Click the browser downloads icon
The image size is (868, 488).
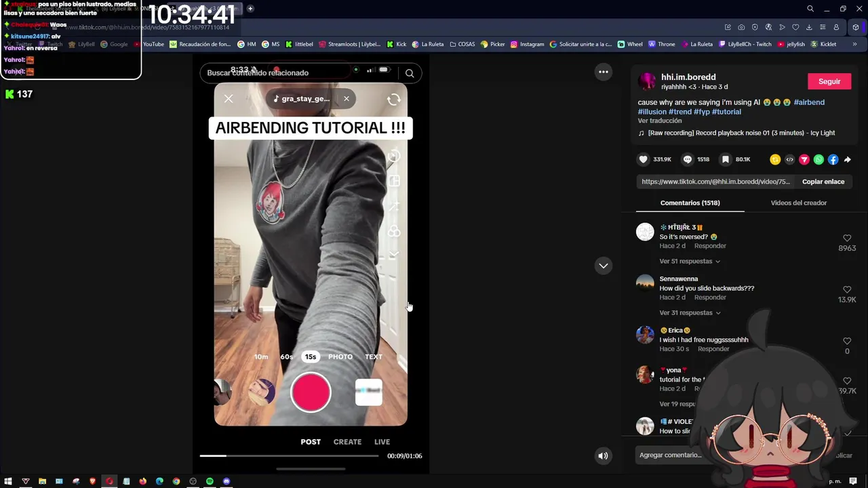tap(809, 27)
